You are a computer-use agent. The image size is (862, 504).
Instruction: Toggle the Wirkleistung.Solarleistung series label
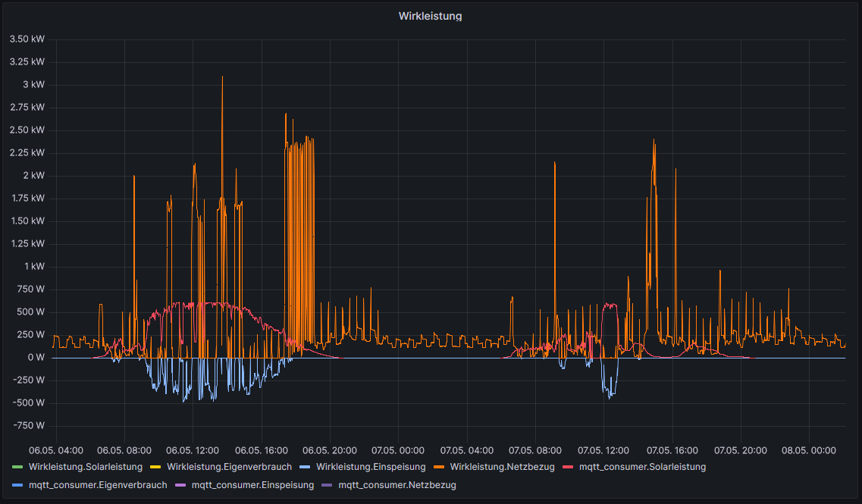pos(85,467)
